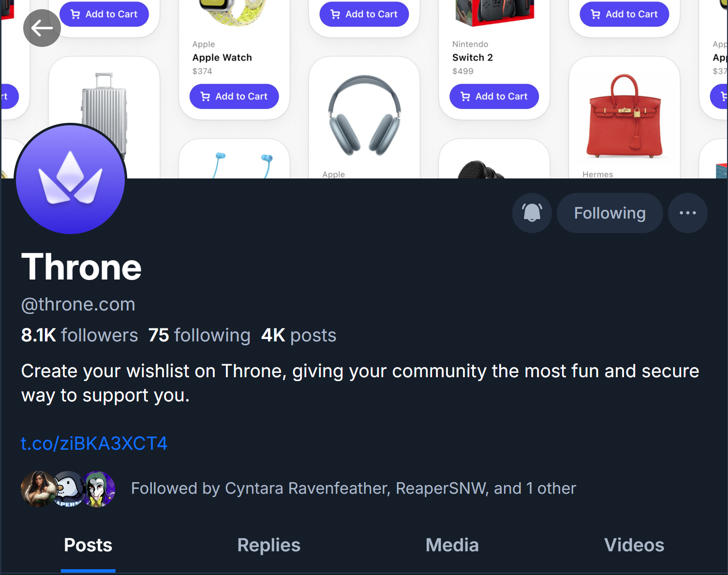Click the Followed by Cyntara Ravenfeather text
728x575 pixels.
353,488
